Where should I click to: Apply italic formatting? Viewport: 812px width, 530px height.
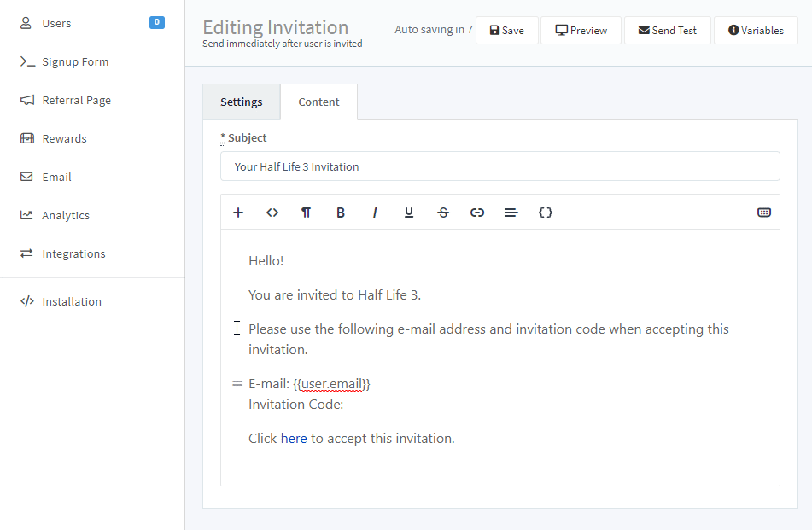[375, 213]
